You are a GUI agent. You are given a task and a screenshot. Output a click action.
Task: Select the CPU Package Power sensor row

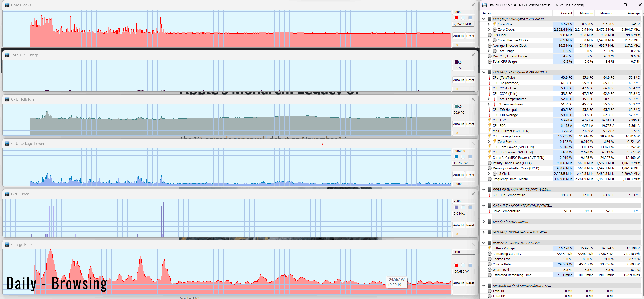[561, 136]
